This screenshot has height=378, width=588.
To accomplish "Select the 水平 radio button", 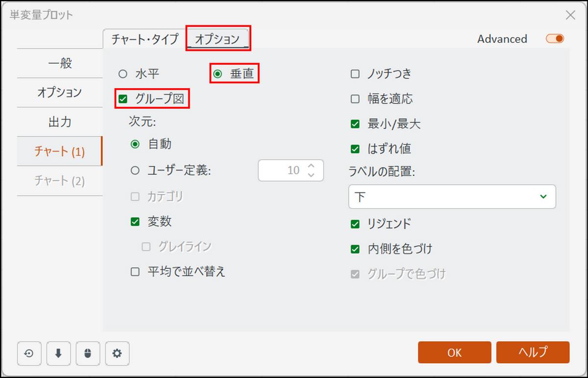I will [x=123, y=74].
